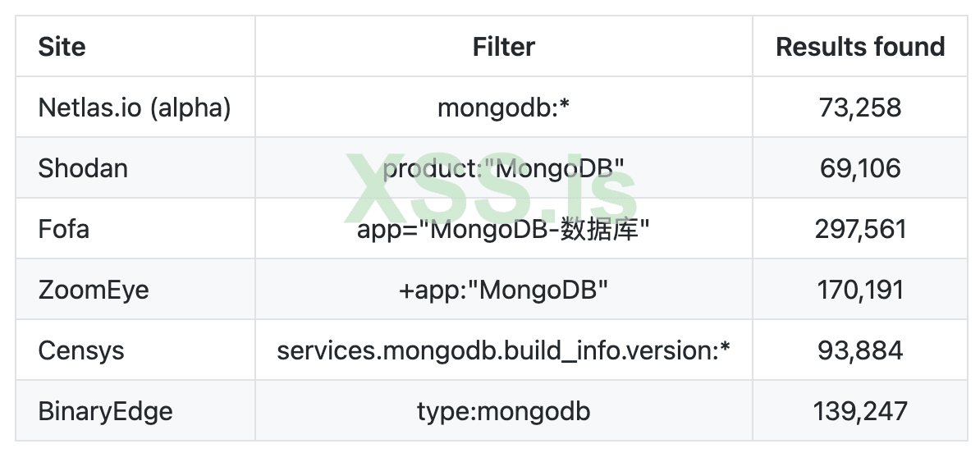Viewport: 980px width, 453px height.
Task: Click the Filter column header
Action: (x=503, y=47)
